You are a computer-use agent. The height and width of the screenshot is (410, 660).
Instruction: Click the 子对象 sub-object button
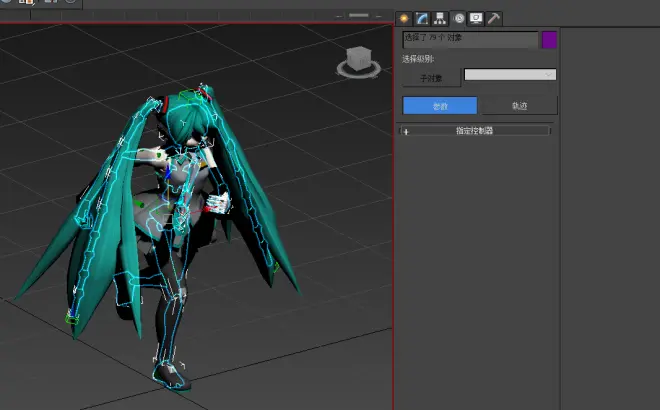point(431,78)
